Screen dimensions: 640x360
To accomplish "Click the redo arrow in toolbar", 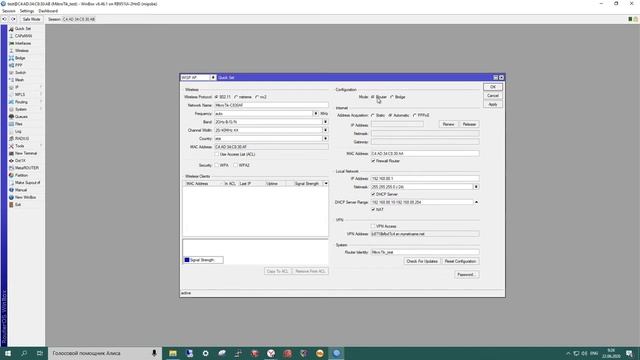I will click(13, 19).
